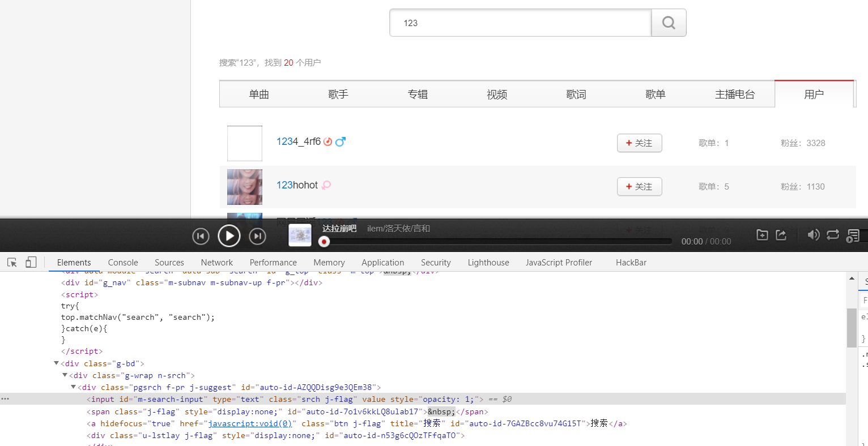The height and width of the screenshot is (446, 868).
Task: Open the ilem/洛天依/言和 artist link
Action: click(398, 228)
